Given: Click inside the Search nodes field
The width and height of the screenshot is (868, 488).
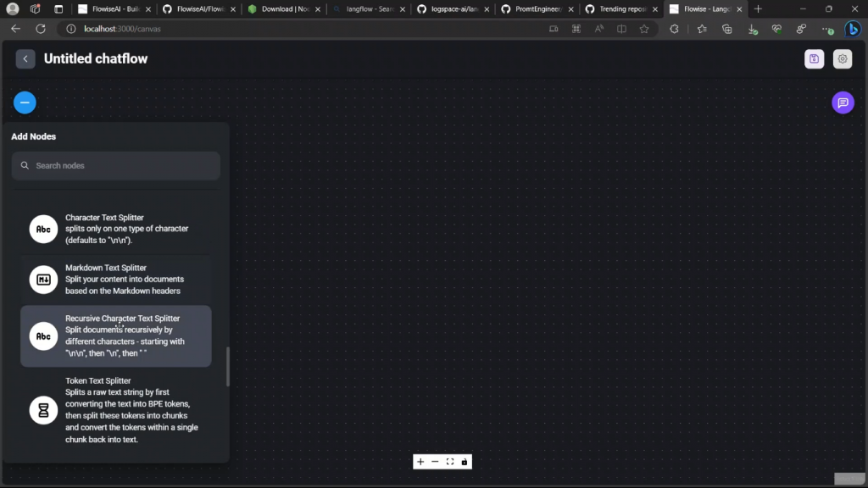Looking at the screenshot, I should [x=115, y=165].
